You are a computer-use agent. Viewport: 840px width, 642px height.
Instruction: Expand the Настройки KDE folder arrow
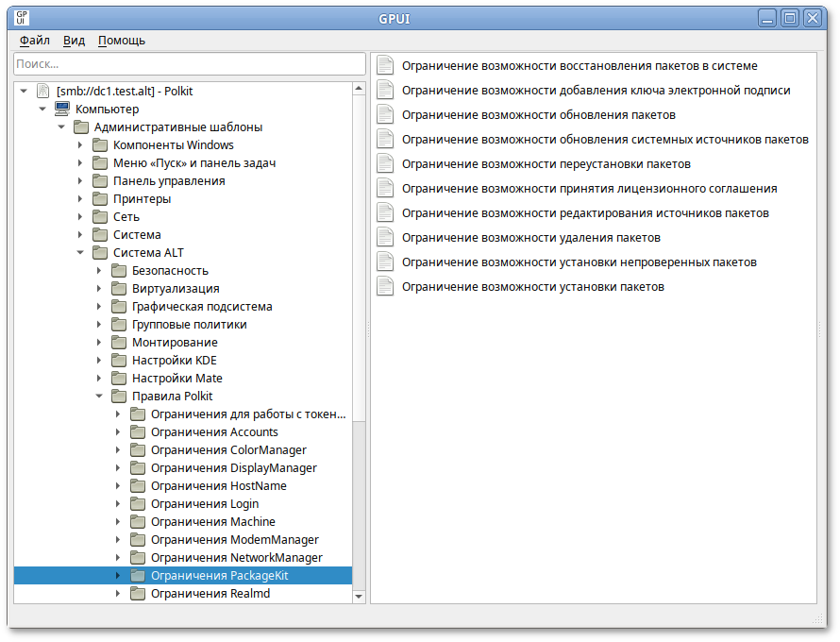[99, 361]
